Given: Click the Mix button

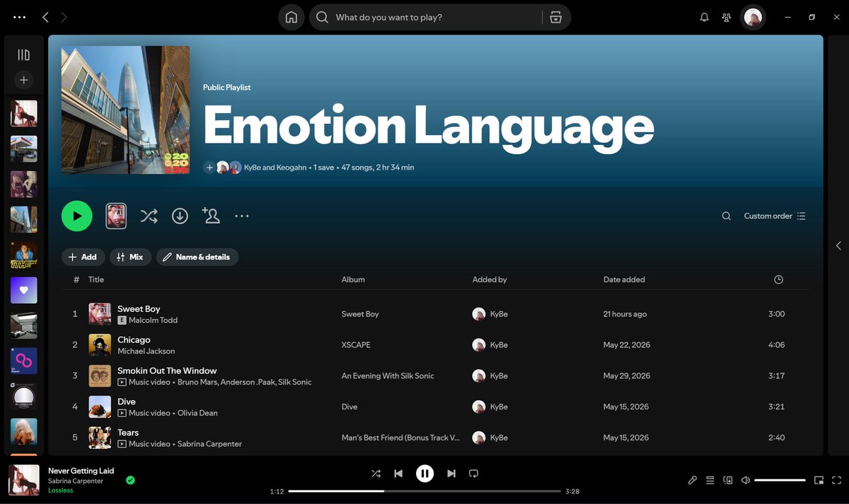Looking at the screenshot, I should (x=130, y=257).
